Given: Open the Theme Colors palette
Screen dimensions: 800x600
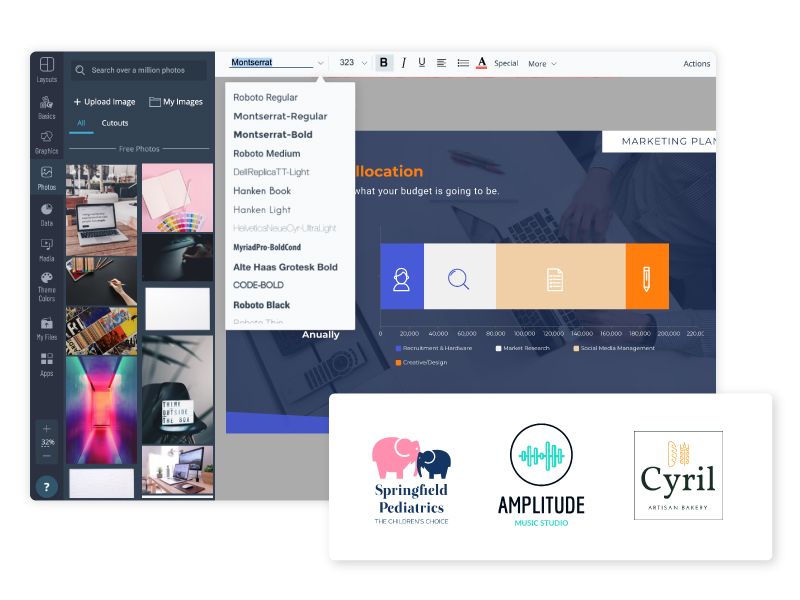Looking at the screenshot, I should pos(47,285).
